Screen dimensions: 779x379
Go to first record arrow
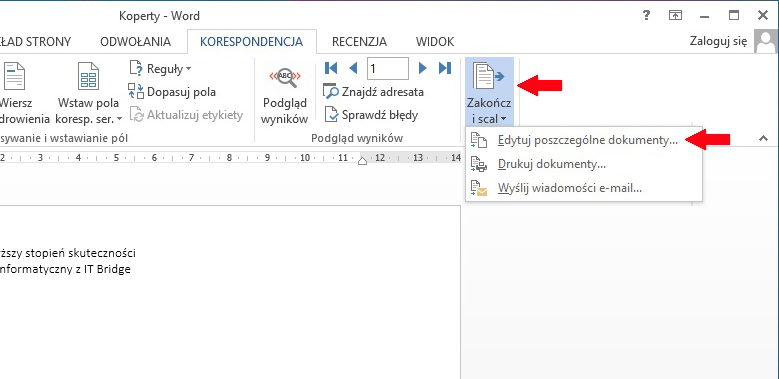331,68
